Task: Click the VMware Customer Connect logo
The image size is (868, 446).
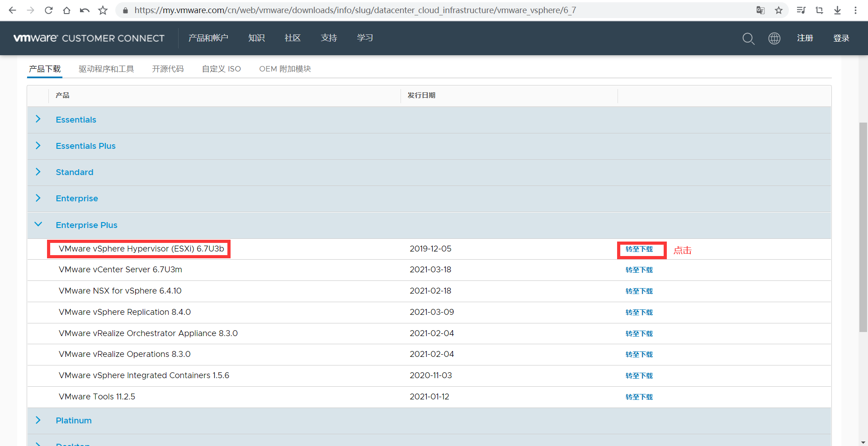Action: click(89, 38)
